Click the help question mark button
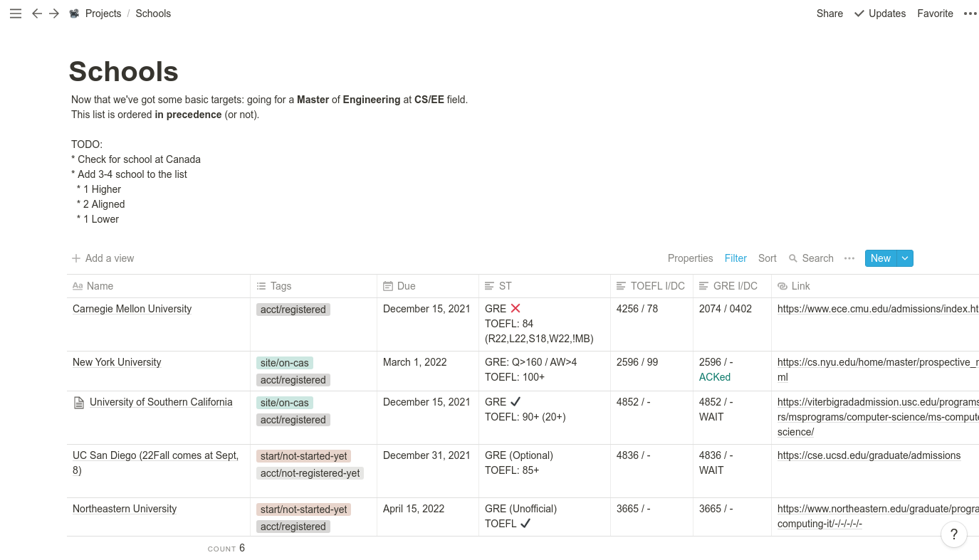 pyautogui.click(x=954, y=534)
